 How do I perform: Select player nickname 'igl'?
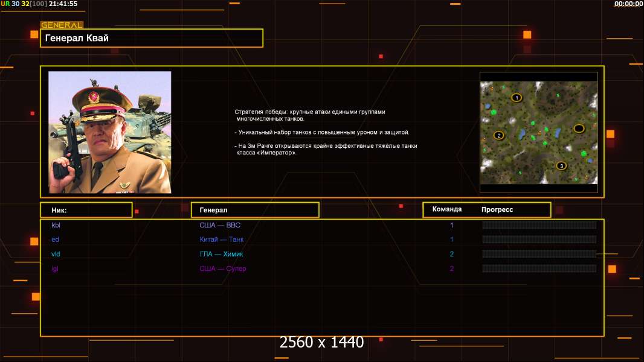coord(55,269)
